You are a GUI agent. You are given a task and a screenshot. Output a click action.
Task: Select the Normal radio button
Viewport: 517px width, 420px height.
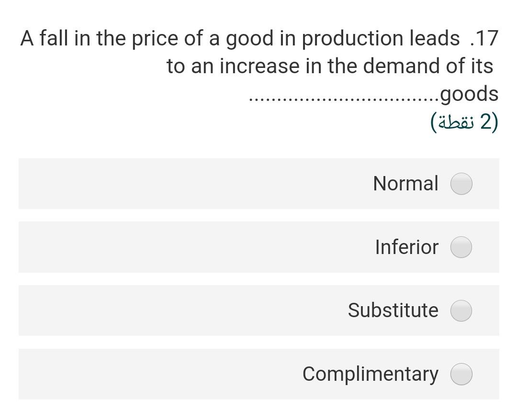[x=461, y=184]
